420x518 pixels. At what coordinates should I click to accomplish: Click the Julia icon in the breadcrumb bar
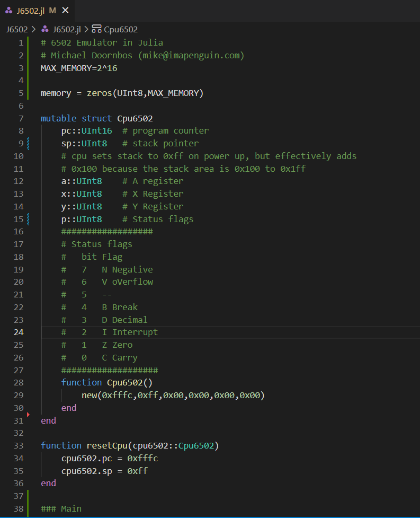tap(45, 29)
